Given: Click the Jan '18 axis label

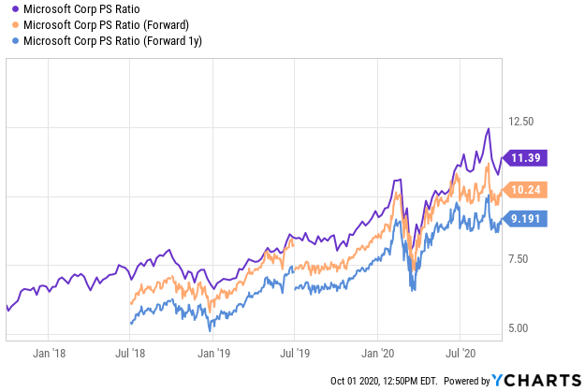Looking at the screenshot, I should click(49, 354).
